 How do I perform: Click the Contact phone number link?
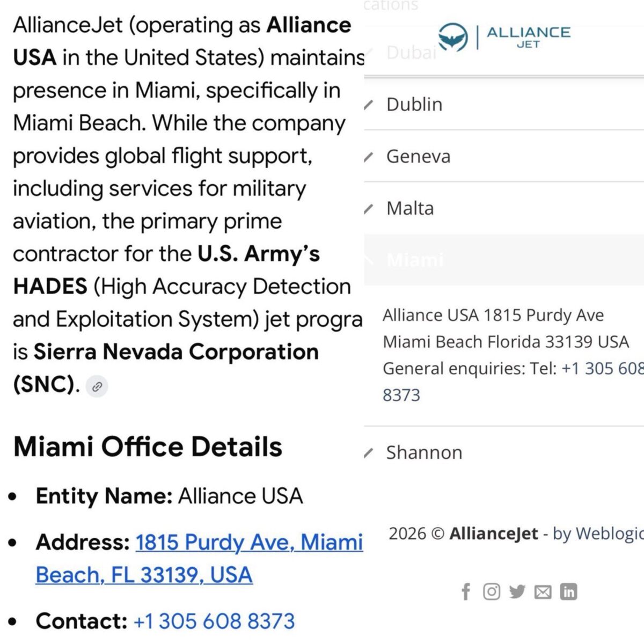[x=214, y=621]
